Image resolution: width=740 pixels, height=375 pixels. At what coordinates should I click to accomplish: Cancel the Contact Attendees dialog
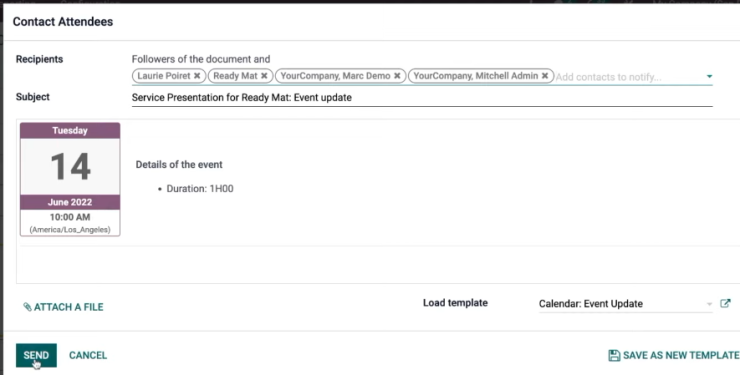88,355
